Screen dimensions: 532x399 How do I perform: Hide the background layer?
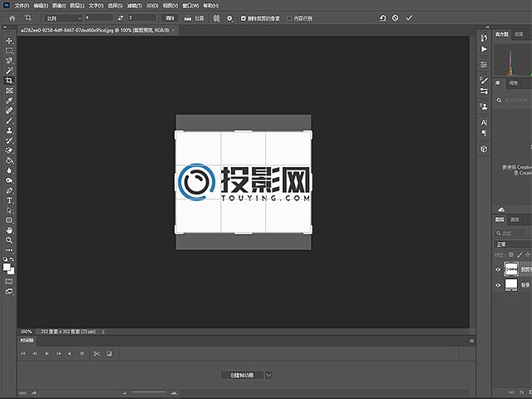[498, 285]
